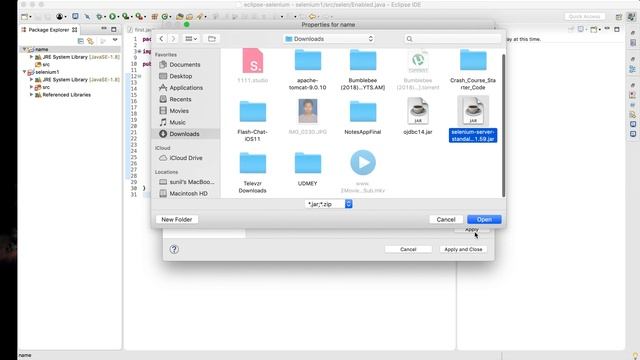
Task: Click the Open Type toolbar icon
Action: [180, 17]
